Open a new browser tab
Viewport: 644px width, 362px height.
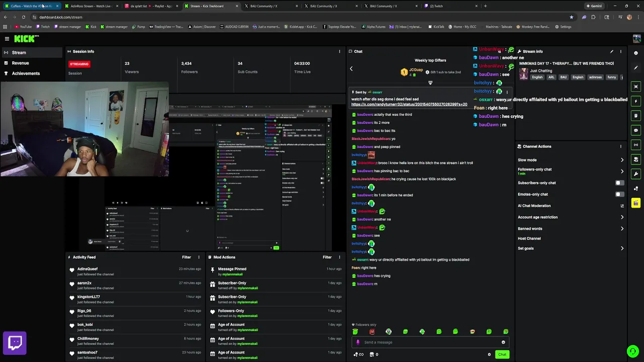(x=485, y=6)
